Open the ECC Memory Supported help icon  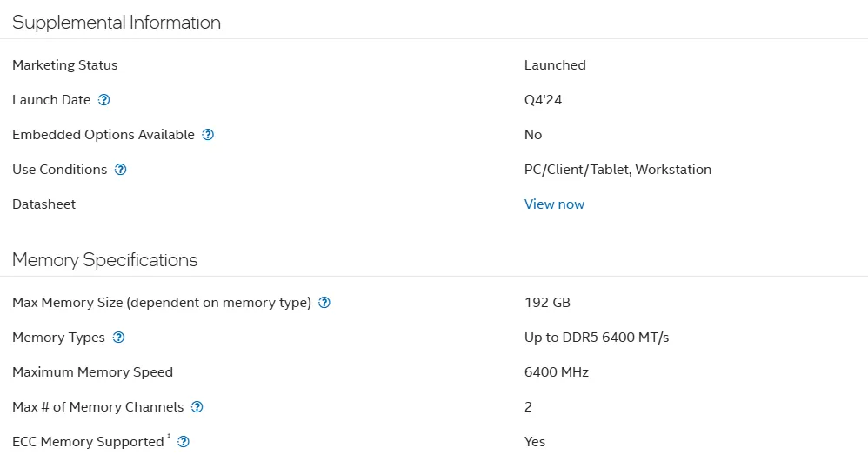coord(184,442)
